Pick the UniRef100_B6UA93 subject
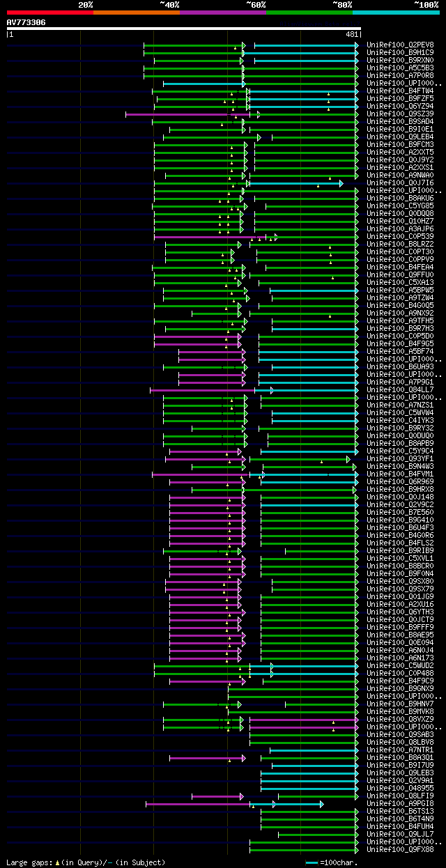This screenshot has height=868, width=446. pyautogui.click(x=400, y=366)
